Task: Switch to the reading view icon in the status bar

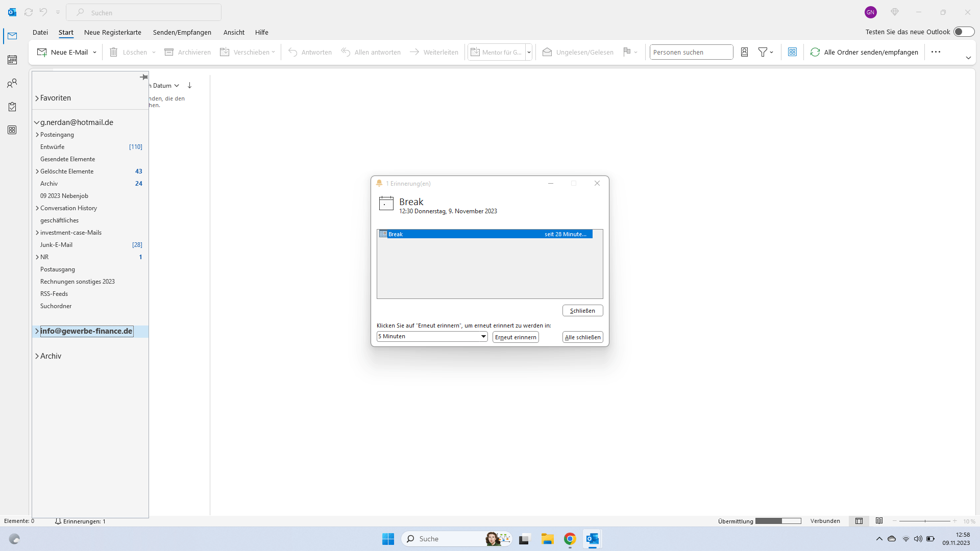Action: (x=879, y=521)
